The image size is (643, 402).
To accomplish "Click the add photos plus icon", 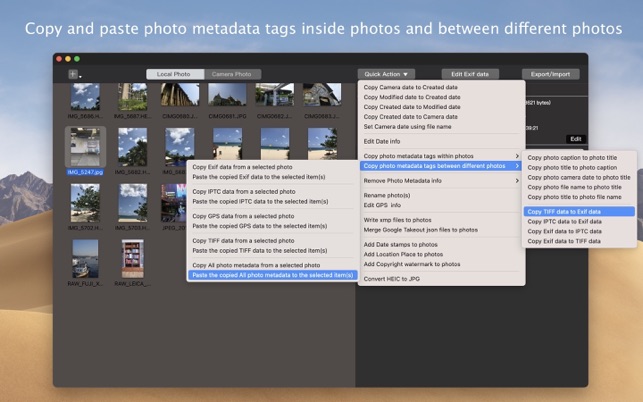I will (x=73, y=74).
